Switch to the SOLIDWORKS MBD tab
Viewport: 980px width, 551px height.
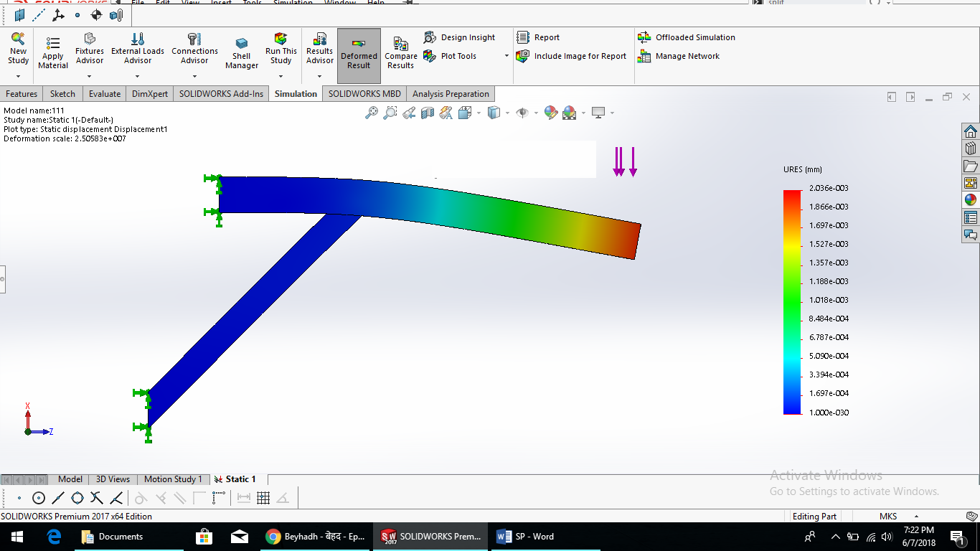point(364,94)
